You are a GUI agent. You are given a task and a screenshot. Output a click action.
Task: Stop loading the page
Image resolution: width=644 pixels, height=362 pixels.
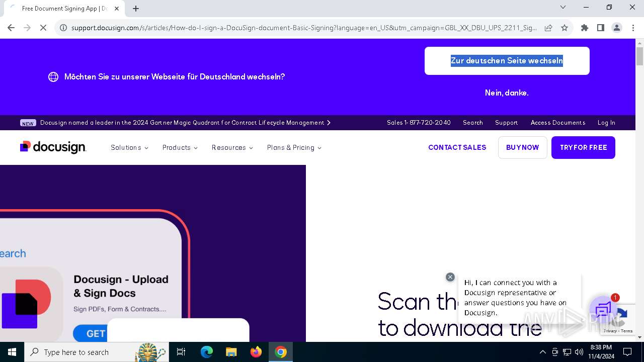(x=43, y=28)
